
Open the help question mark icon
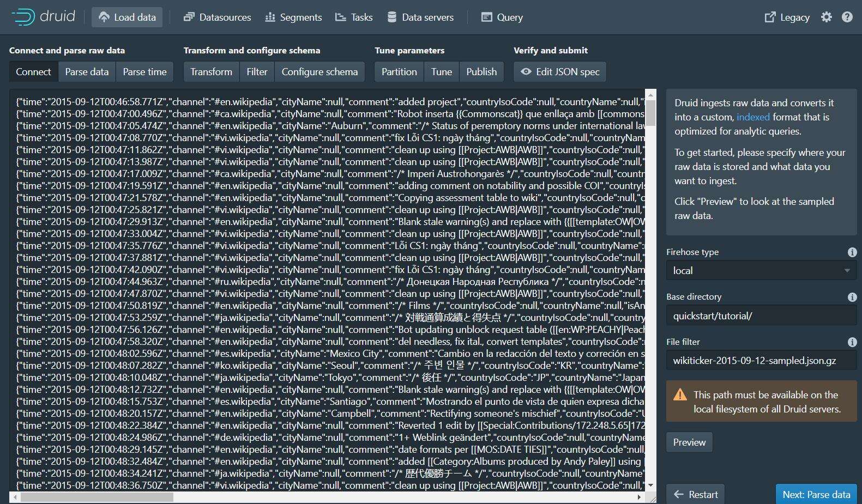pos(847,17)
